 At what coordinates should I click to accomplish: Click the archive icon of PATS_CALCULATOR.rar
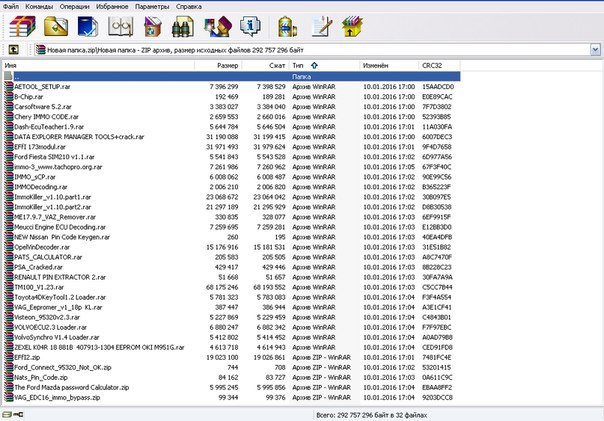coord(8,257)
